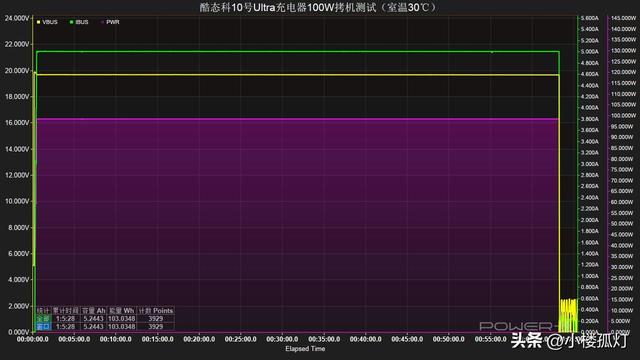Select the 能量 Wh column header
This screenshot has width=640, height=360.
122,311
